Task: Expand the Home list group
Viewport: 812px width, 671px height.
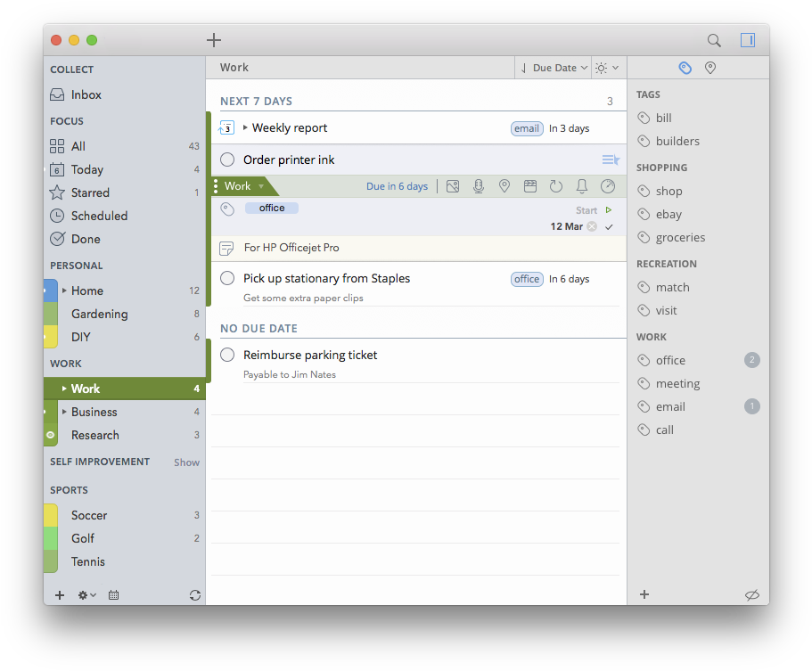Action: click(x=64, y=290)
